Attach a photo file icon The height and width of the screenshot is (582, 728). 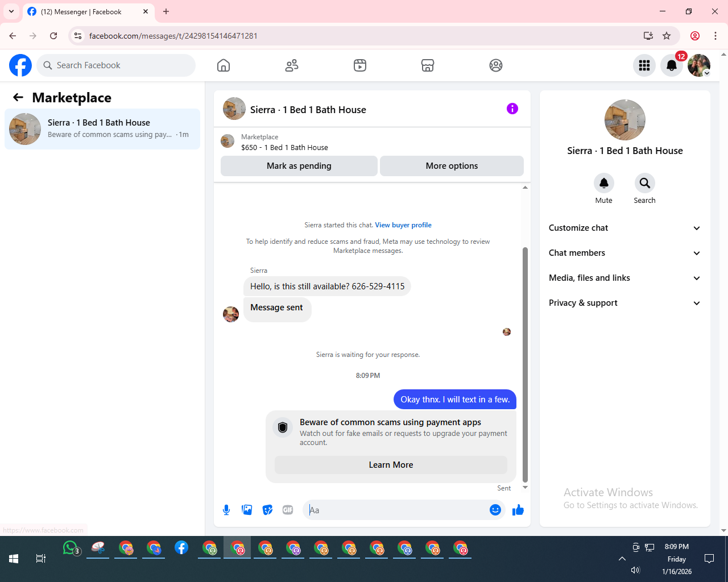(247, 510)
